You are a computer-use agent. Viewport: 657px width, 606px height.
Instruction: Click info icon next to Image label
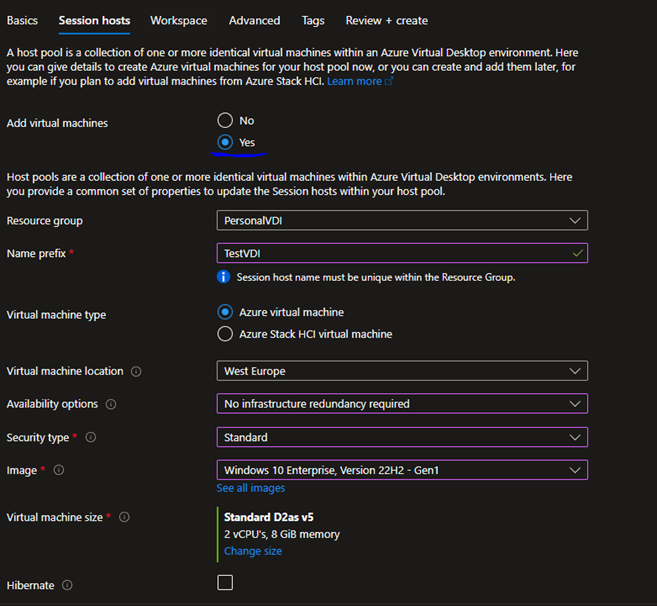tap(59, 470)
